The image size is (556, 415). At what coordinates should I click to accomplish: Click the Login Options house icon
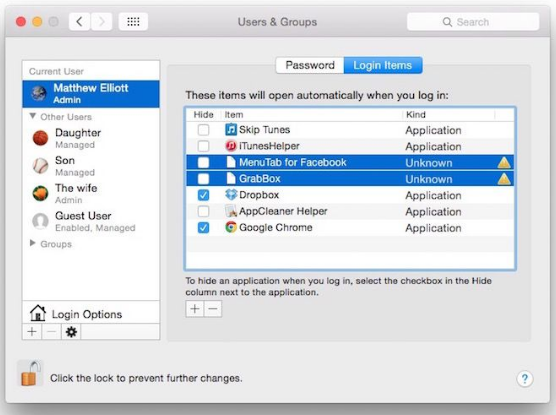point(38,314)
